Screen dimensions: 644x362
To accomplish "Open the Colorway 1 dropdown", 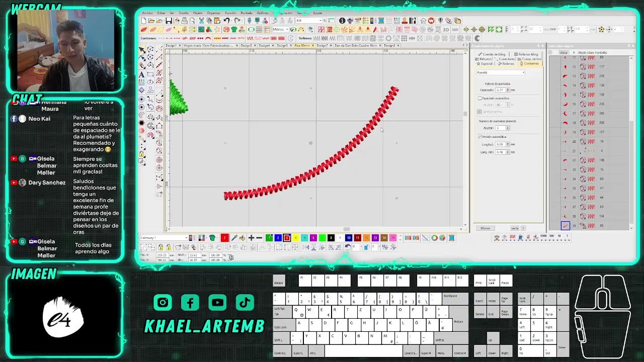I will pyautogui.click(x=165, y=237).
